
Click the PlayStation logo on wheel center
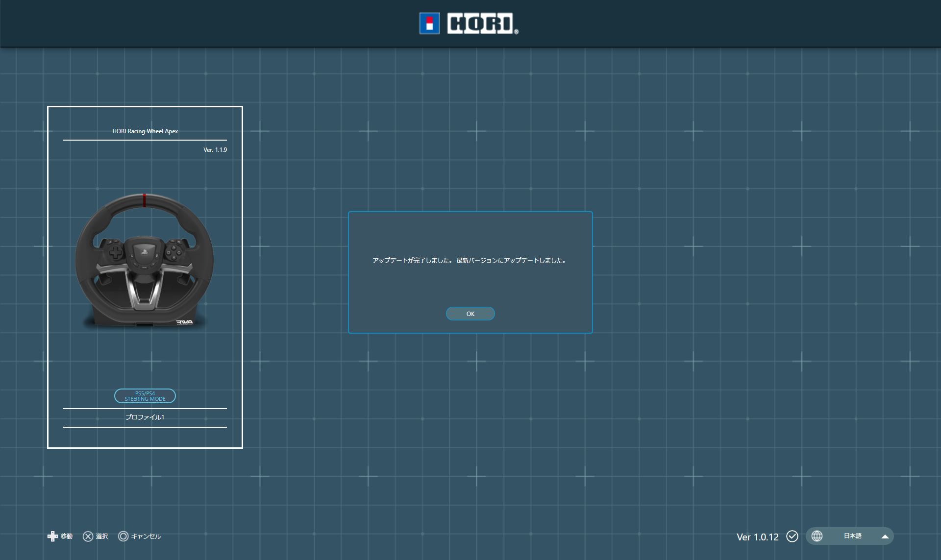click(144, 252)
